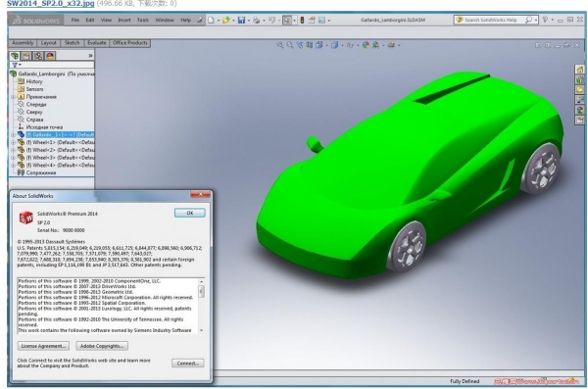Click the Adobe Copyrights button
Image resolution: width=588 pixels, height=389 pixels.
pos(102,346)
